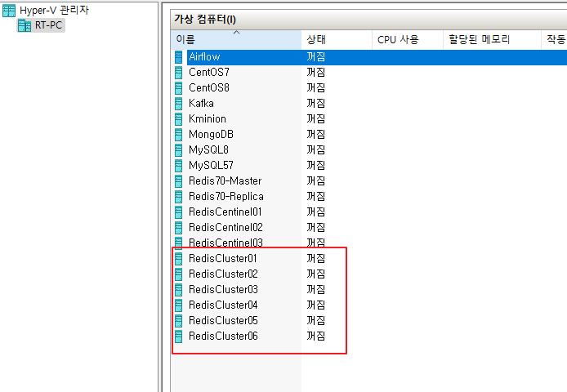The image size is (567, 392).
Task: Select the Redis70-Replica virtual machine
Action: (226, 197)
